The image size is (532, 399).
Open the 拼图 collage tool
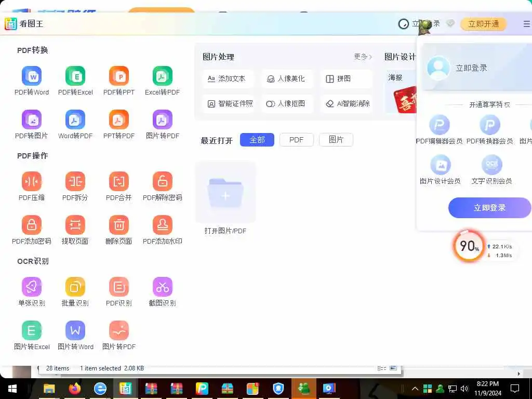[x=346, y=79]
